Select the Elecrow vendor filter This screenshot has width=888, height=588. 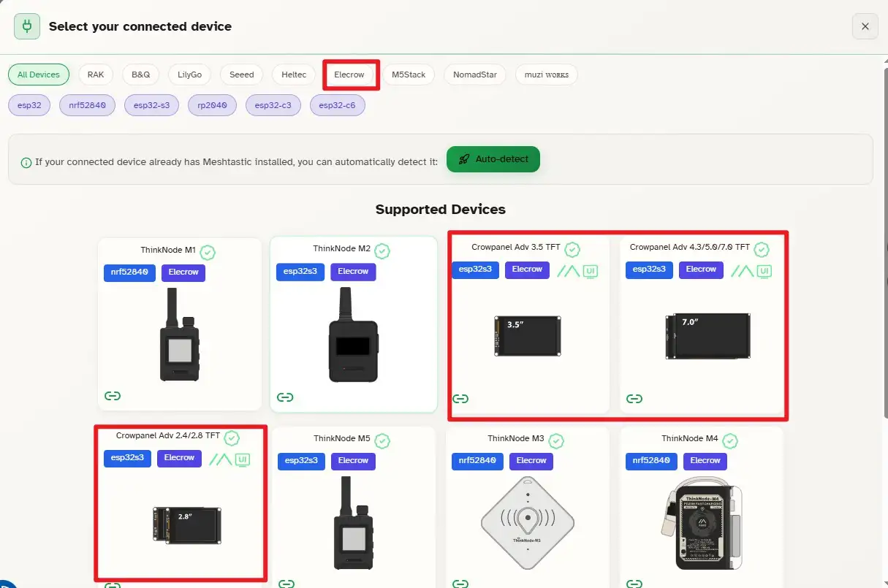pos(349,75)
